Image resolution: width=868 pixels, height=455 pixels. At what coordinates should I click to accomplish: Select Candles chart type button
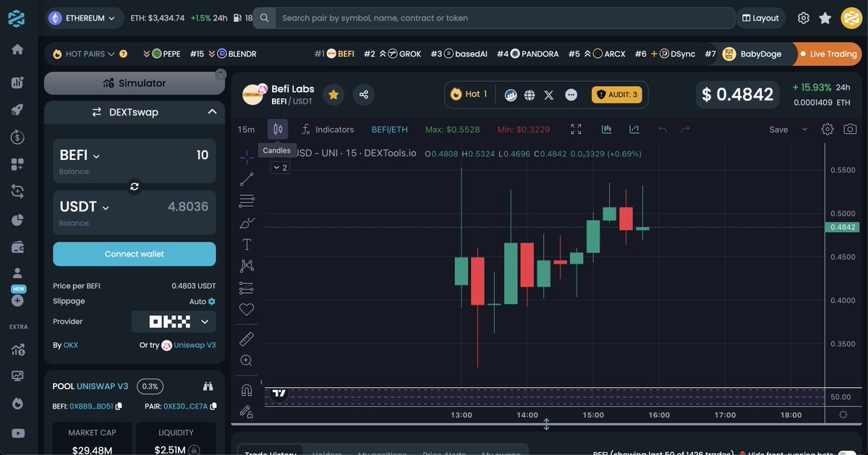(278, 129)
